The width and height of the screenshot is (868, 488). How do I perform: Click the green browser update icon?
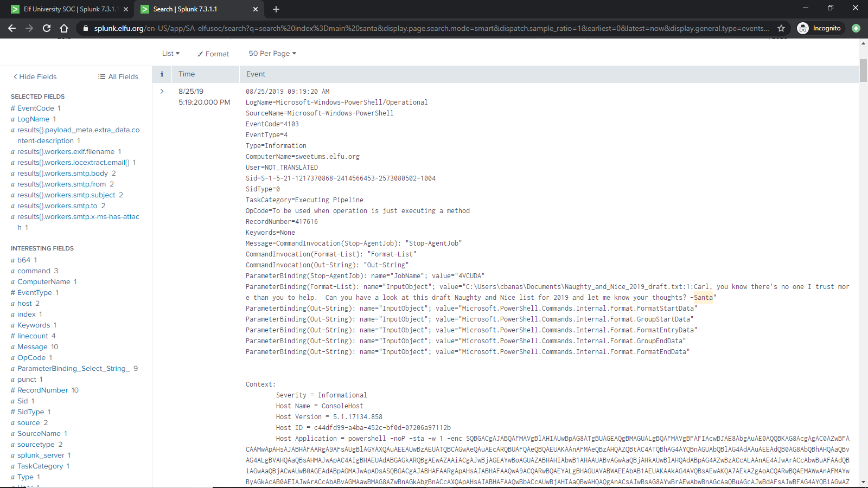[856, 28]
